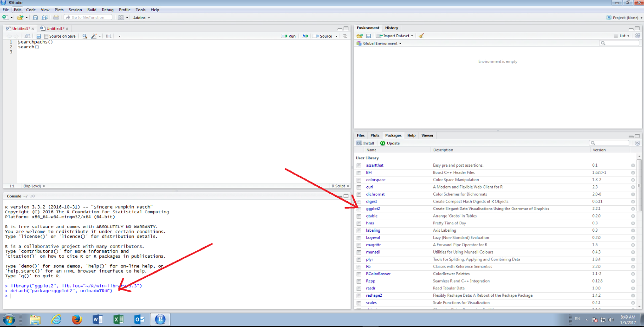Check the dichromat package checkbox
Viewport: 644px width, 327px height.
pos(359,194)
